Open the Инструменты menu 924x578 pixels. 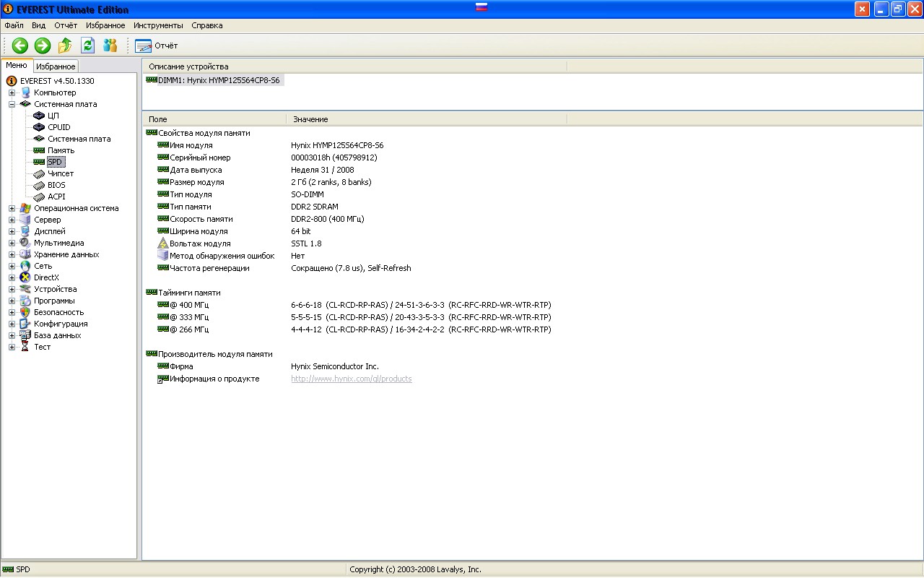coord(158,25)
